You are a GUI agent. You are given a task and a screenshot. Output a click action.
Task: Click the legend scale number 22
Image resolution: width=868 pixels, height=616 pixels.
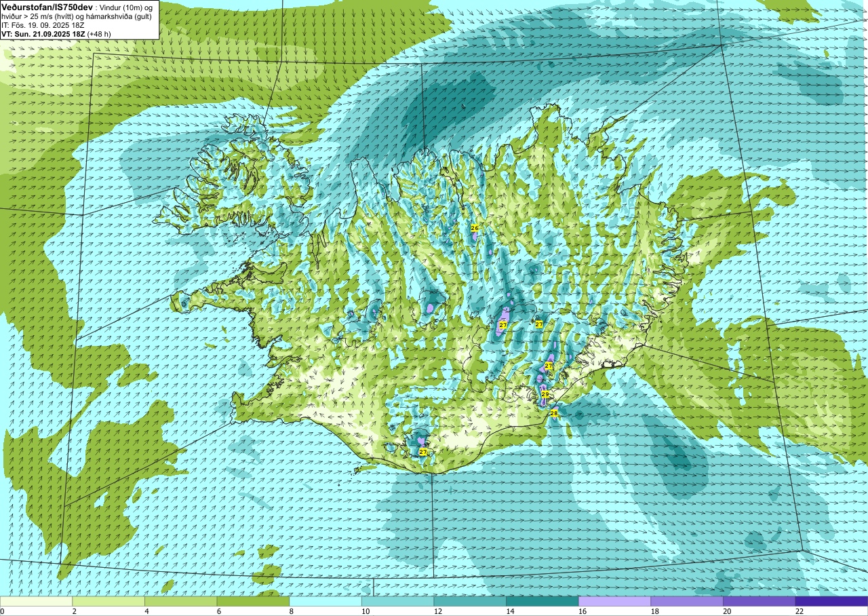(799, 611)
